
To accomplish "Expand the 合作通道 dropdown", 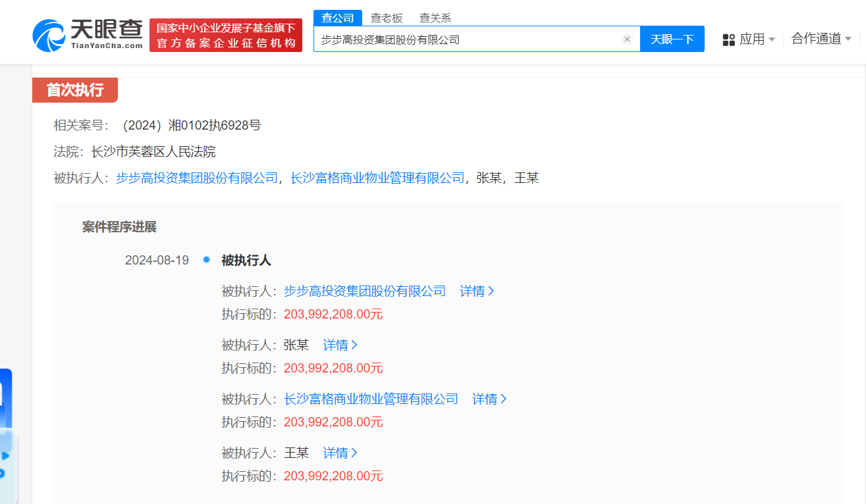I will [x=821, y=39].
